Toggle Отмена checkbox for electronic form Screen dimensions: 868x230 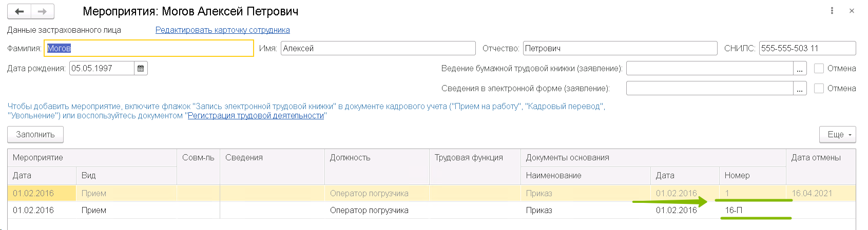(819, 88)
